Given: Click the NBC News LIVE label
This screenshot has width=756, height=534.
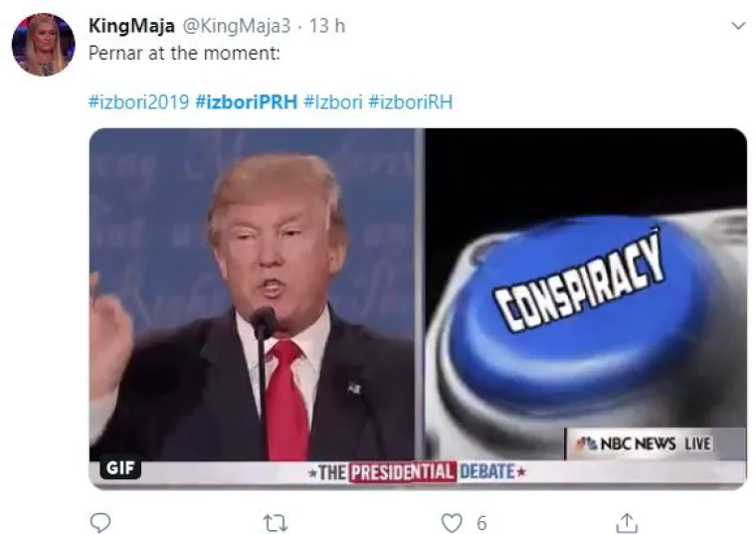Looking at the screenshot, I should (646, 444).
